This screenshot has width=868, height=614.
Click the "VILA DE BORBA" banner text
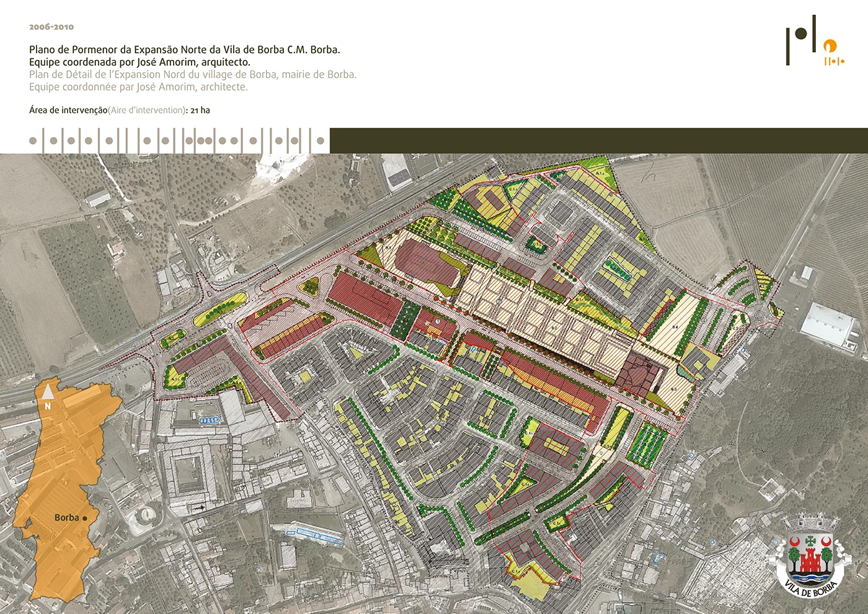click(810, 587)
